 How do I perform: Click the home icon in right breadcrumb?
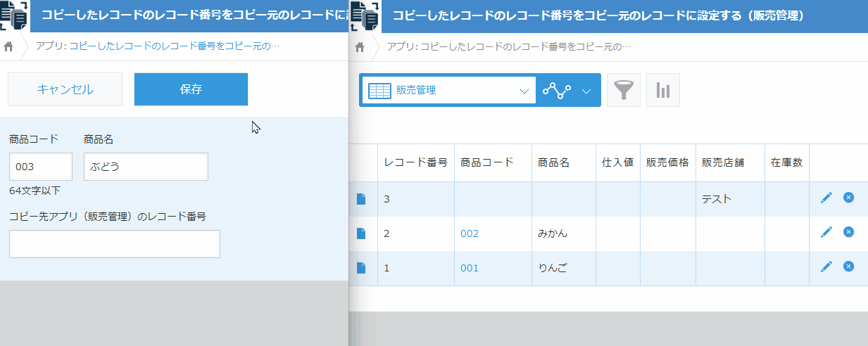(360, 47)
